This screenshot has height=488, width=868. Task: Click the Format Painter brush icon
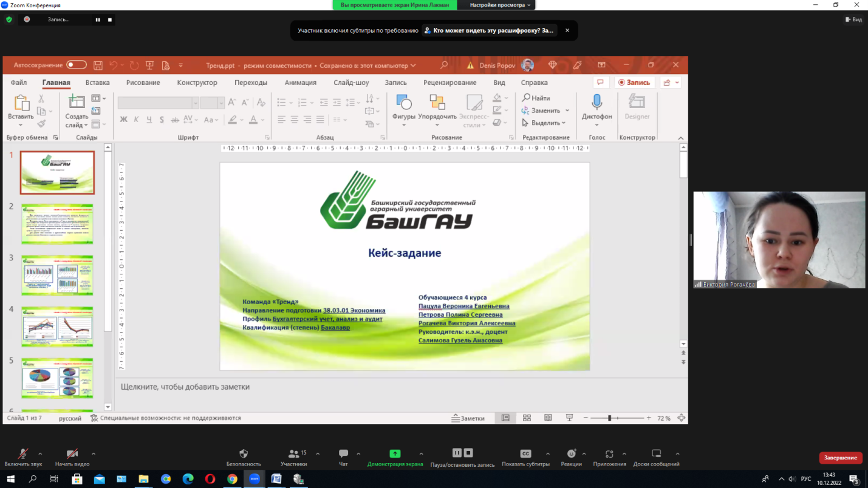41,124
